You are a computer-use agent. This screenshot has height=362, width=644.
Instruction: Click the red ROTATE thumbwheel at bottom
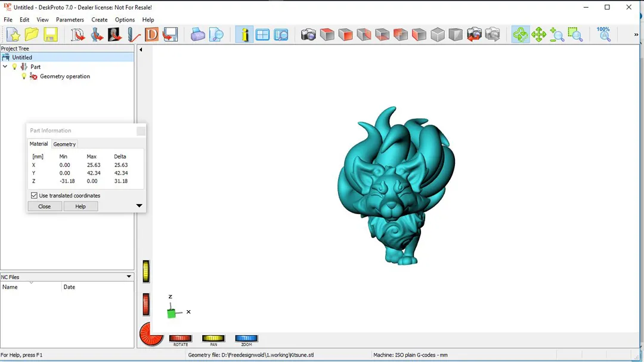click(180, 338)
